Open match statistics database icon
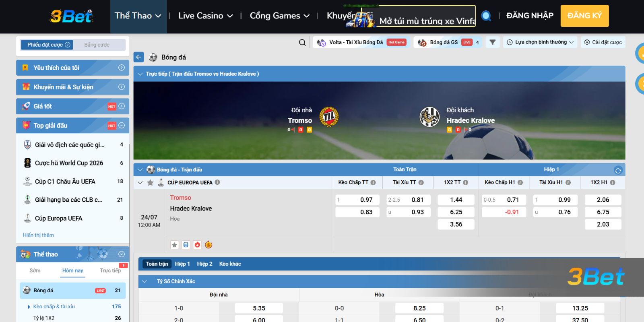This screenshot has height=322, width=644. coord(186,245)
